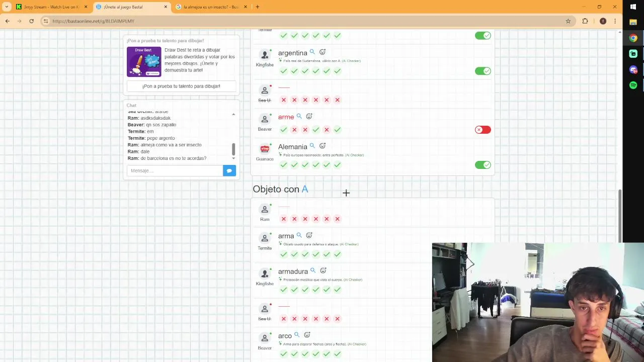The height and width of the screenshot is (362, 644).
Task: Open emoji reaction for argentina answer
Action: pos(323,52)
